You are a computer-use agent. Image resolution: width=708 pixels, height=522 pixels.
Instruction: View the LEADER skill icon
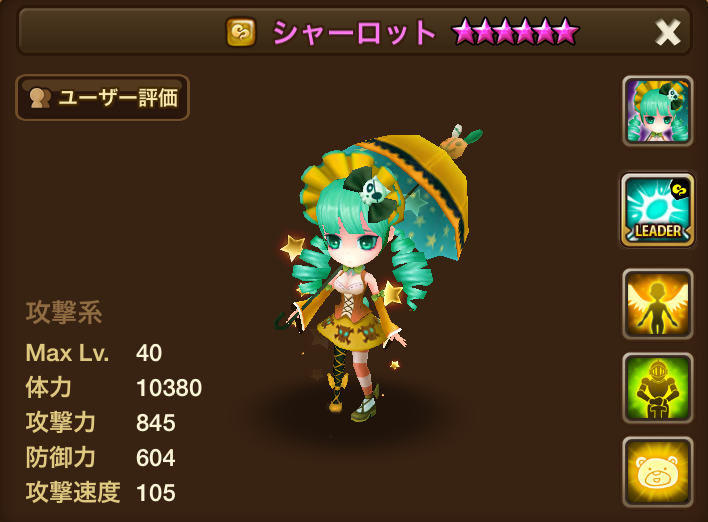(657, 211)
